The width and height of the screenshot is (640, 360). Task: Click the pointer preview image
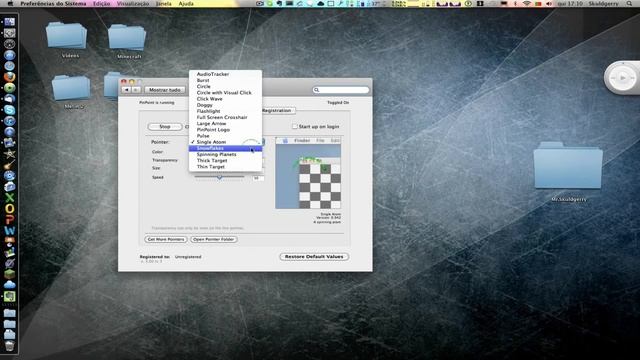click(x=308, y=173)
